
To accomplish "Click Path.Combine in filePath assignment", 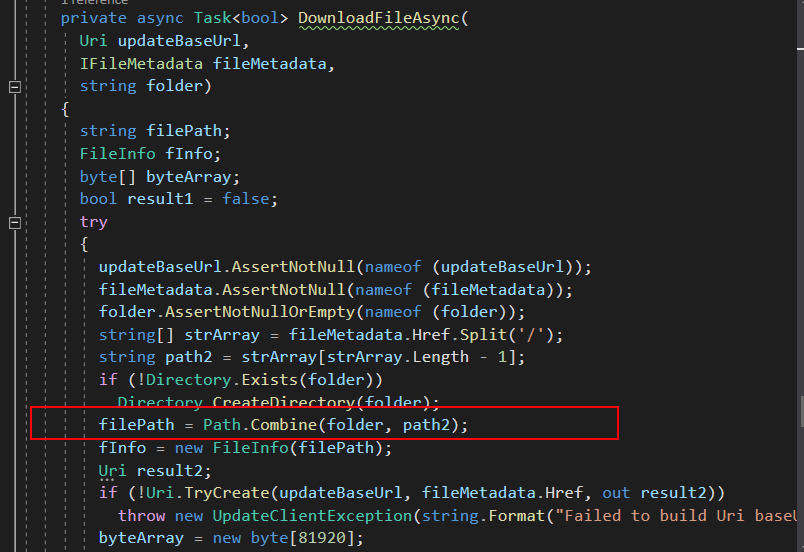I will click(x=260, y=425).
